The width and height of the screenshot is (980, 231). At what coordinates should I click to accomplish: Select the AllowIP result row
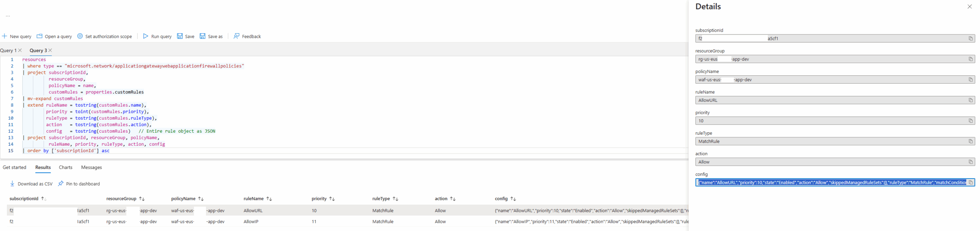click(x=251, y=222)
